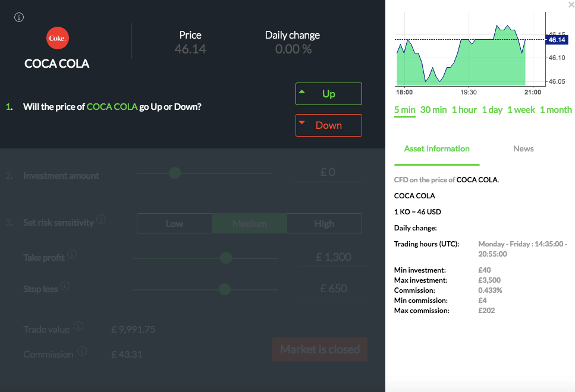Choose Down for the Coca Cola price
The image size is (575, 392).
point(329,125)
